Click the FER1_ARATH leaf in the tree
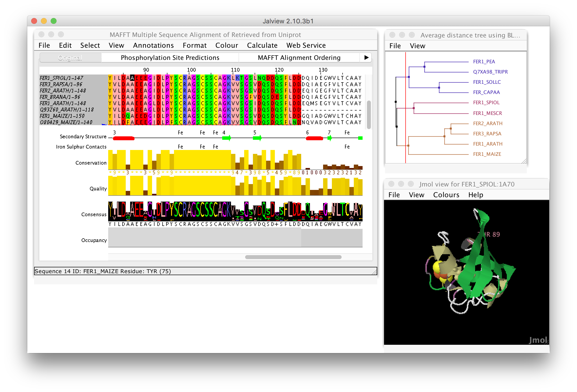 click(x=488, y=144)
